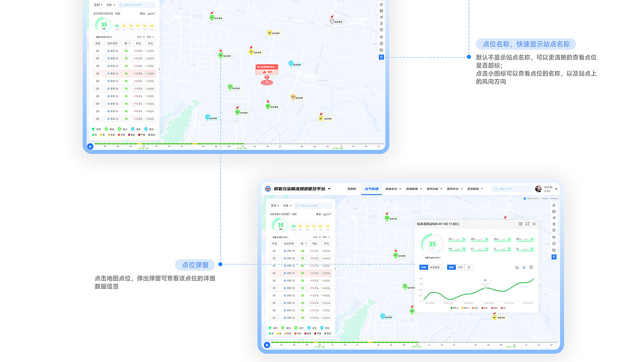Switch to the 大气环境 navigation tab

click(x=371, y=189)
